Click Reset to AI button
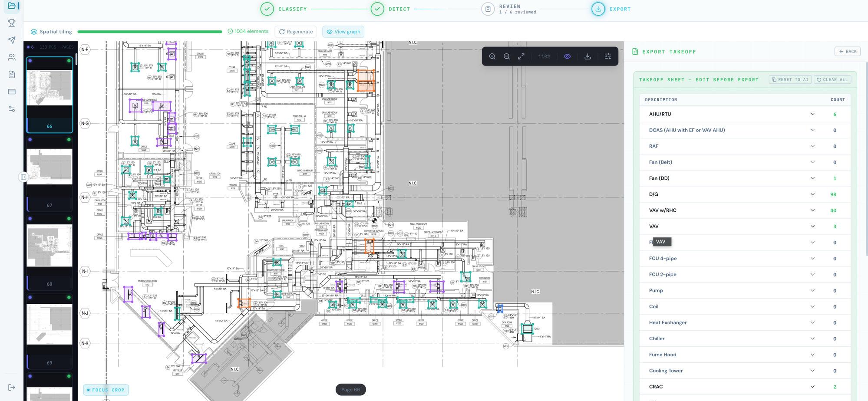868x401 pixels. (790, 80)
